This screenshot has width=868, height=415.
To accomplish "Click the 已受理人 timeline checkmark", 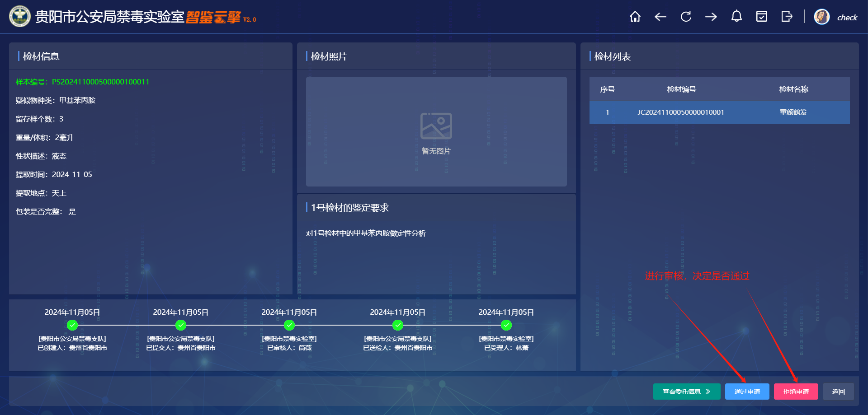I will (506, 325).
